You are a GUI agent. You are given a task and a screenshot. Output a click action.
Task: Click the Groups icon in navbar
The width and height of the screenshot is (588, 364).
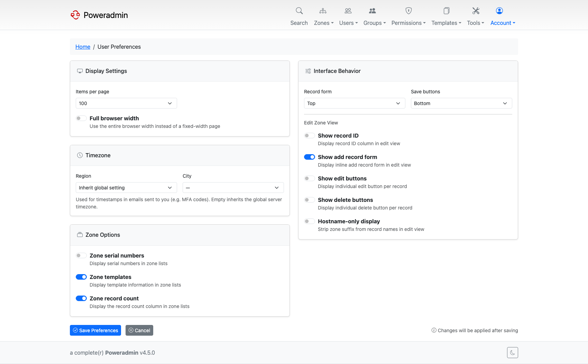click(x=372, y=11)
